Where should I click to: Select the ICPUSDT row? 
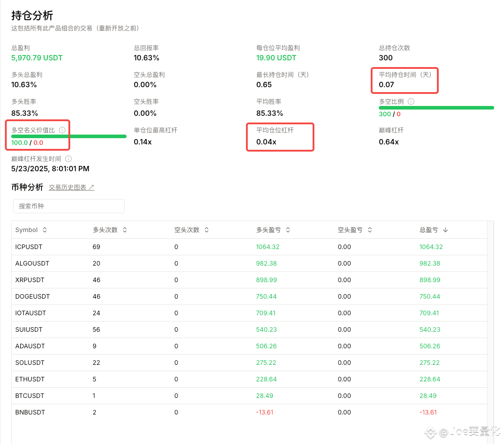[249, 247]
